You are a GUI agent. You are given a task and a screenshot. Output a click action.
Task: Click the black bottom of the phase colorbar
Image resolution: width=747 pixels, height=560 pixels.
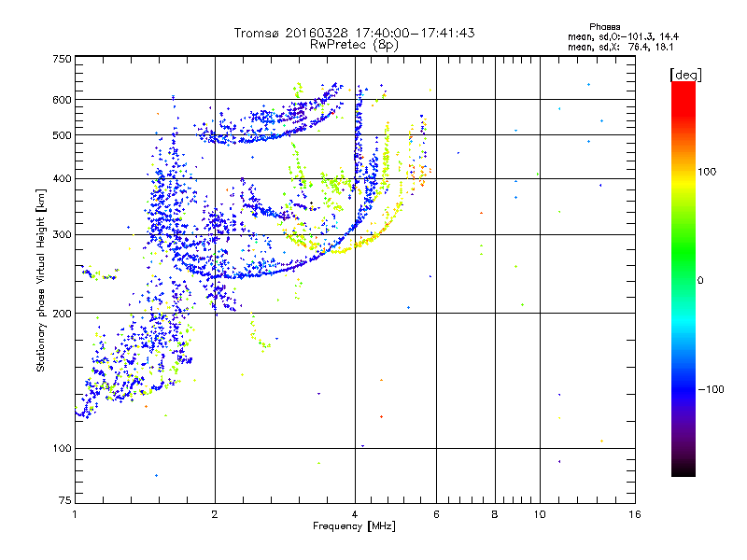(684, 470)
